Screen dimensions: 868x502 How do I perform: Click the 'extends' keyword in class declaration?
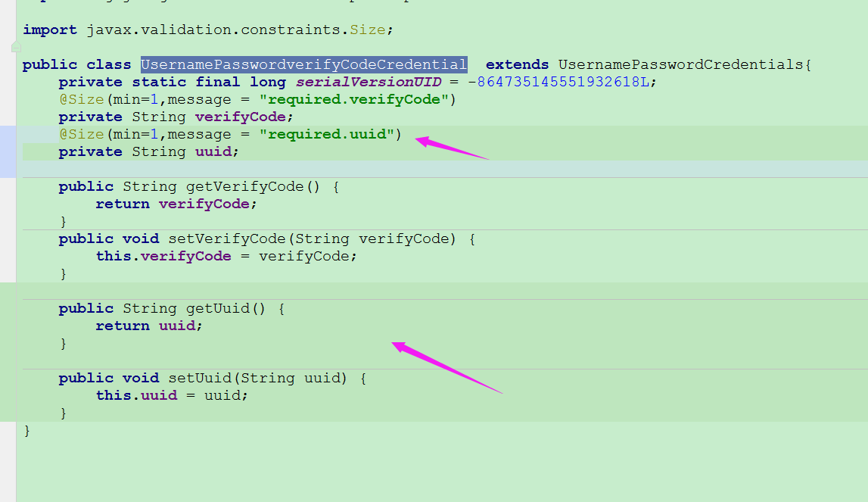[x=517, y=65]
